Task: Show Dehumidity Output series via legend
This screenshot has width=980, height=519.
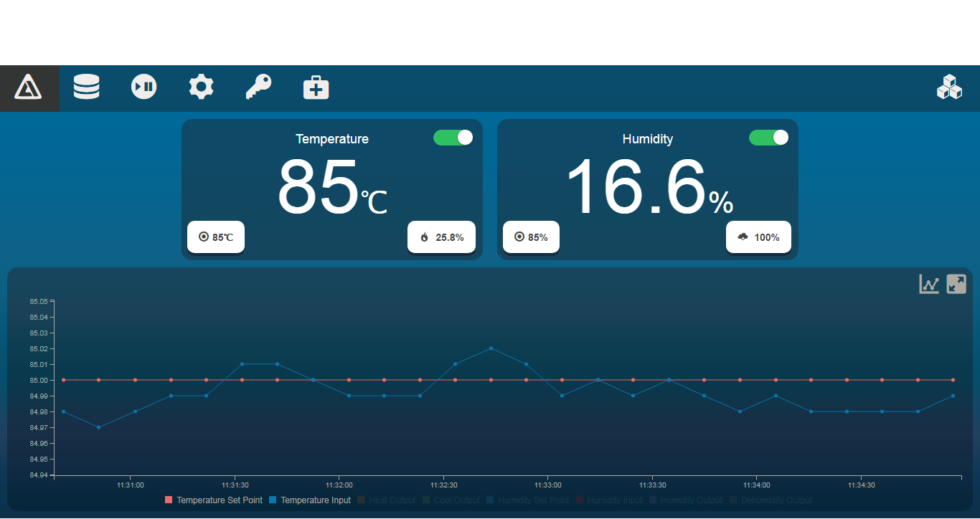Action: coord(771,500)
